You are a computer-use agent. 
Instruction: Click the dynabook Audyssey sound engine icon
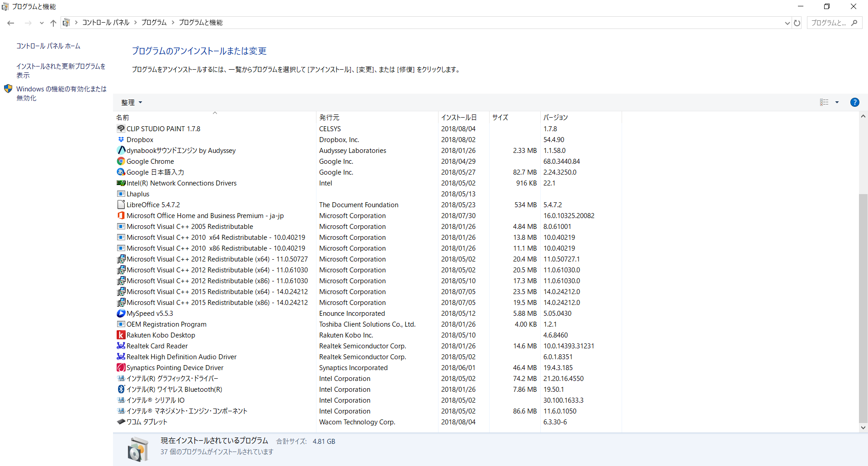click(121, 151)
